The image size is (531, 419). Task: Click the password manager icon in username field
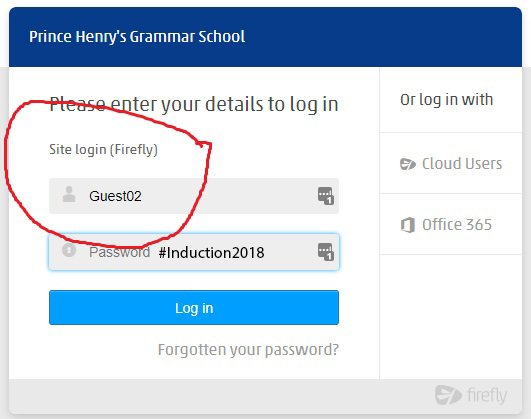[x=325, y=196]
